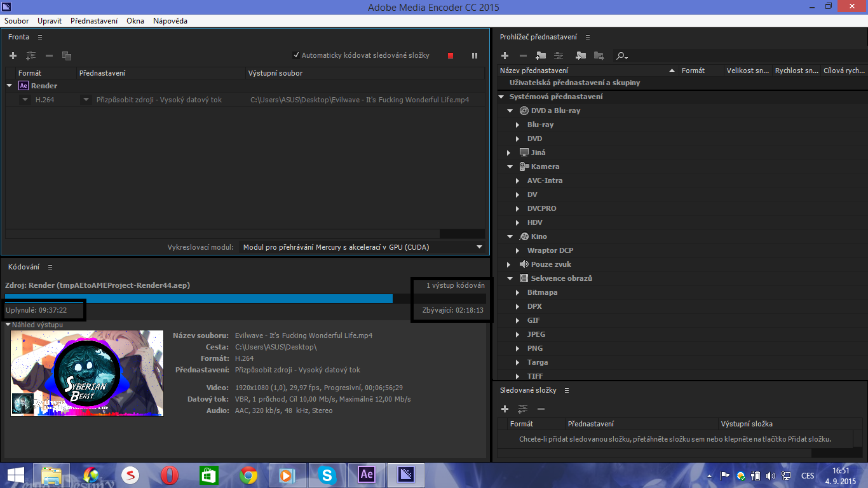Expand the Jiná preset group
This screenshot has width=868, height=488.
click(x=509, y=152)
